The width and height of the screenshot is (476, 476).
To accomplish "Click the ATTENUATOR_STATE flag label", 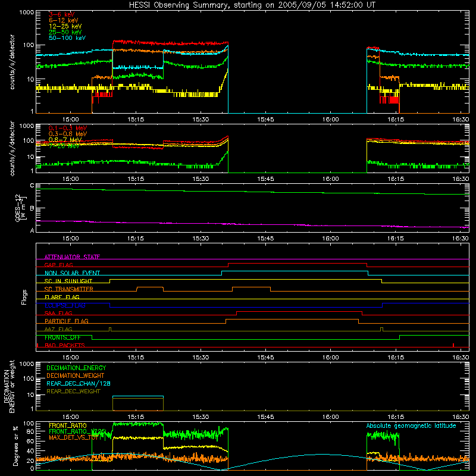I will point(72,257).
